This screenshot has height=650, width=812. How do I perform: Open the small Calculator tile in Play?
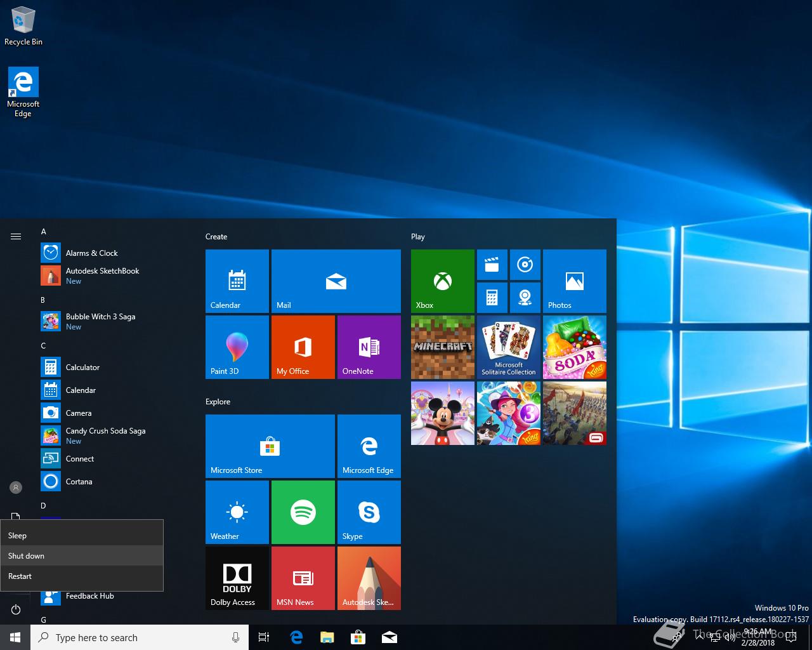pos(492,298)
